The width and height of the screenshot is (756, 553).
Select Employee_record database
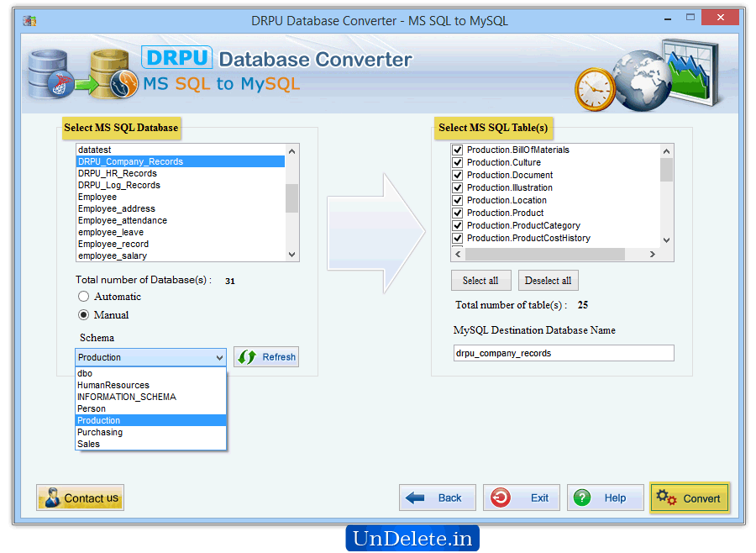(x=181, y=245)
